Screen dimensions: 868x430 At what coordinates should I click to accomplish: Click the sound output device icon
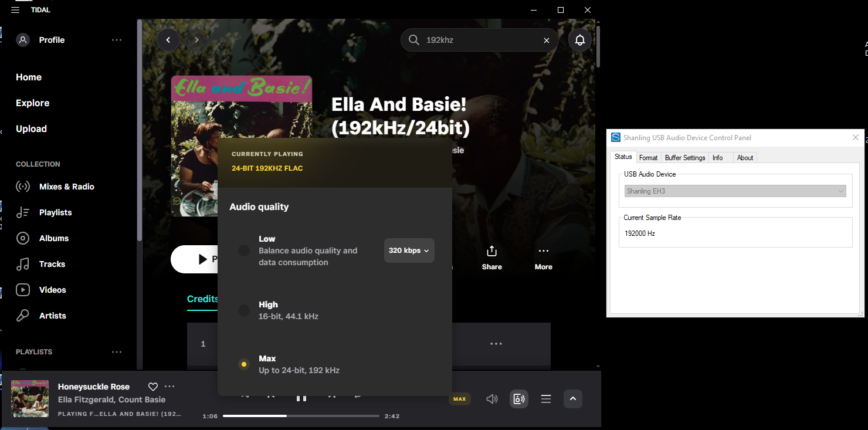tap(518, 399)
